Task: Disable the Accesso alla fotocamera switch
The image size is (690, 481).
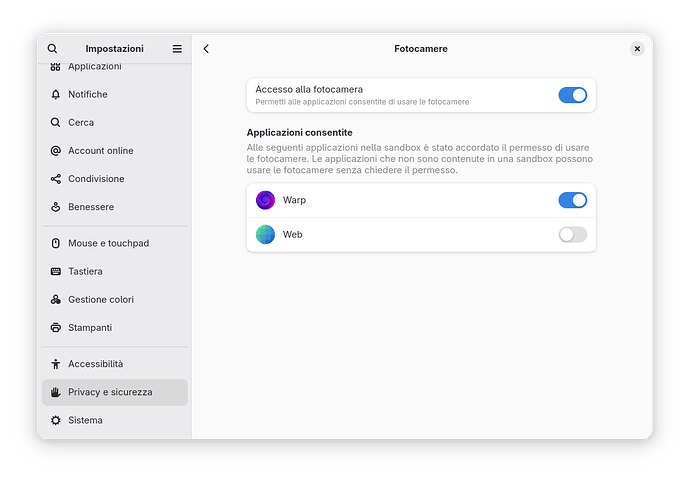Action: coord(572,95)
